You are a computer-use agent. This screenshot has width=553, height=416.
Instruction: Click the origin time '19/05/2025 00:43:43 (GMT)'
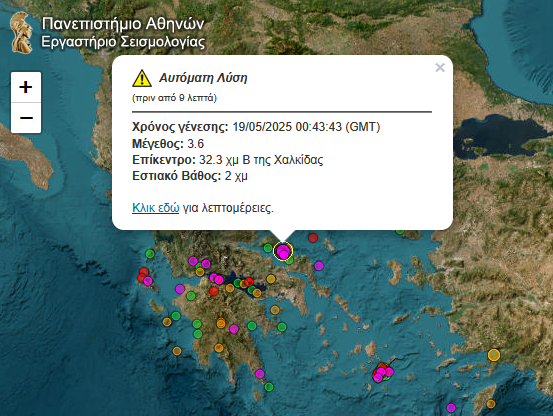[306, 127]
